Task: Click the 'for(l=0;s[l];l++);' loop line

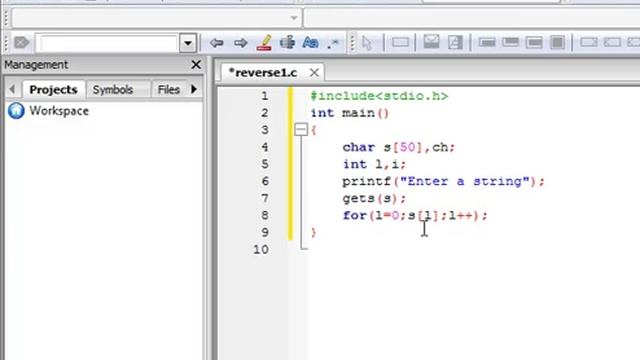Action: pyautogui.click(x=415, y=215)
